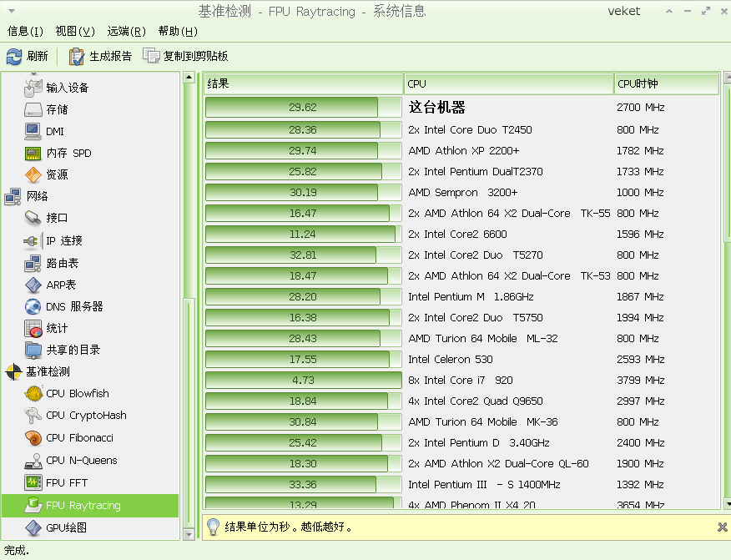The height and width of the screenshot is (560, 731).
Task: Select the 2x Intel Pentium DualT2370 row
Action: [461, 172]
